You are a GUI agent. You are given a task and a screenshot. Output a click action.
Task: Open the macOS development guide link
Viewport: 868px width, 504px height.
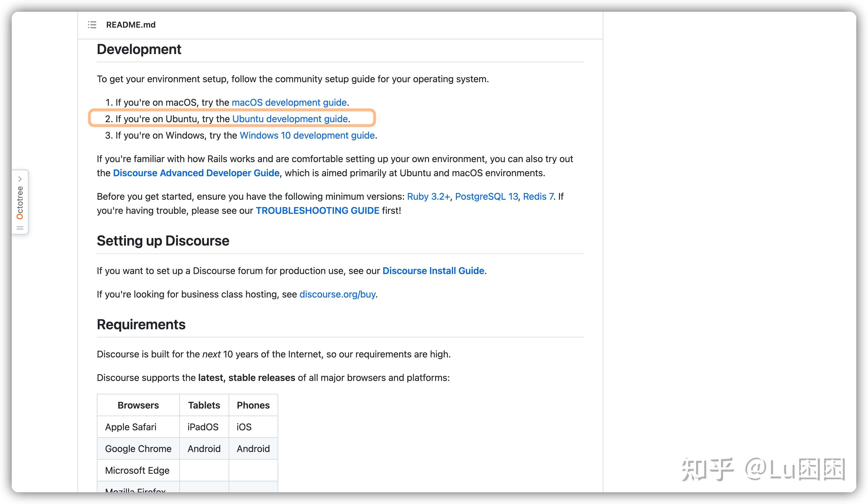(x=289, y=103)
